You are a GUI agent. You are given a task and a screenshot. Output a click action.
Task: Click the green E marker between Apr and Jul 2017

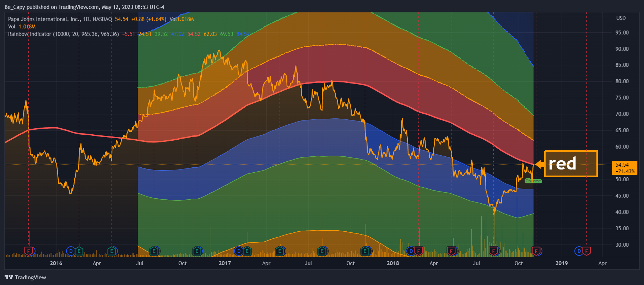click(x=280, y=251)
